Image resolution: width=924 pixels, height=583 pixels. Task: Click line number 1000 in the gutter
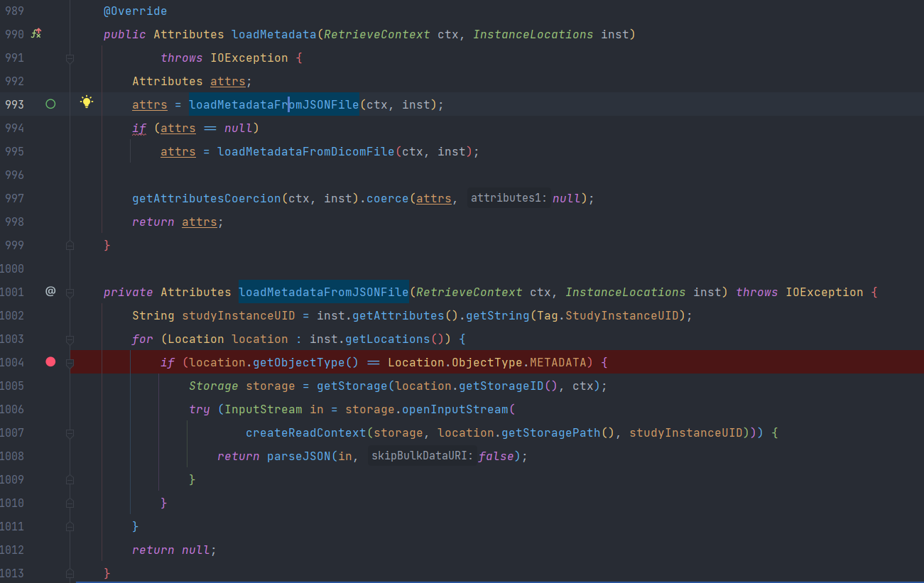coord(12,268)
